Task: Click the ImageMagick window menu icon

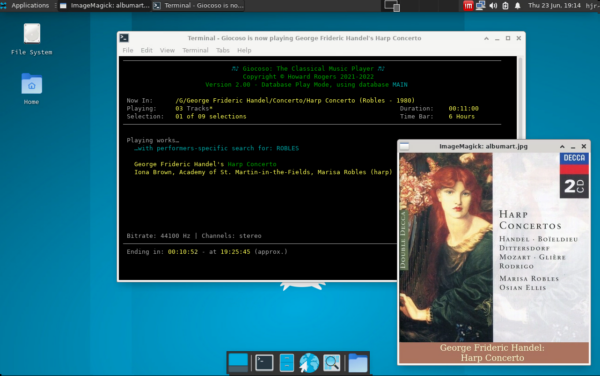Action: coord(404,146)
